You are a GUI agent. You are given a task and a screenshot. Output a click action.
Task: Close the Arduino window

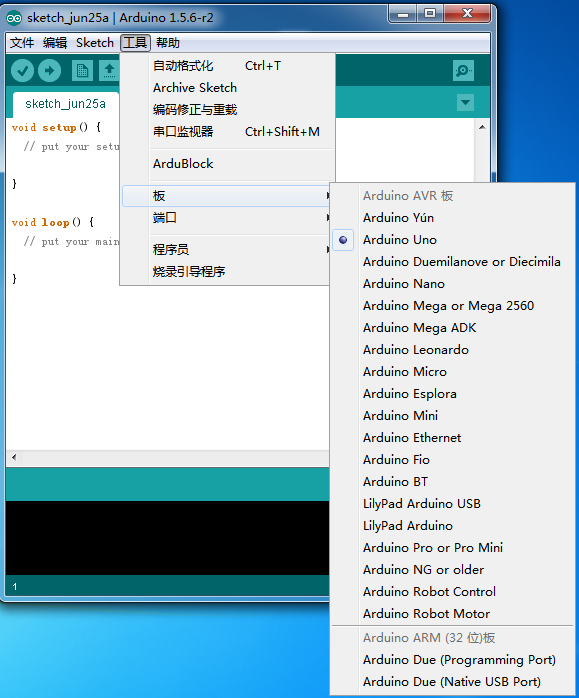point(467,14)
